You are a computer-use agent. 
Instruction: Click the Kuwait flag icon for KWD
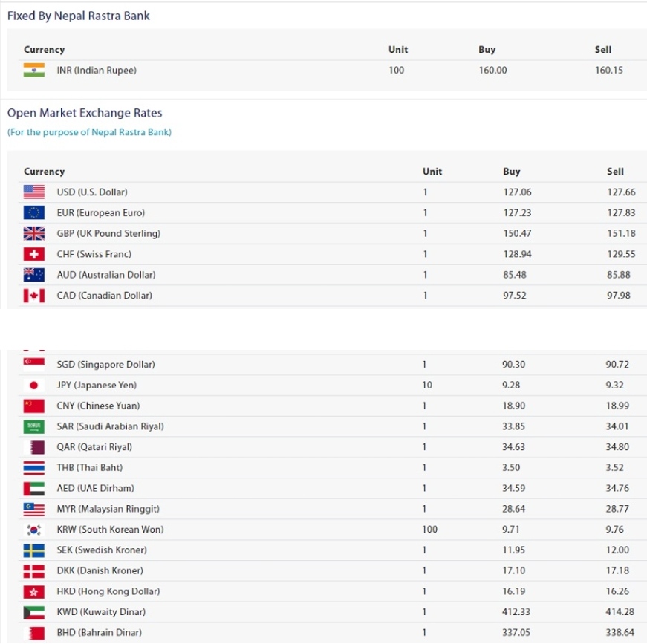pyautogui.click(x=34, y=612)
